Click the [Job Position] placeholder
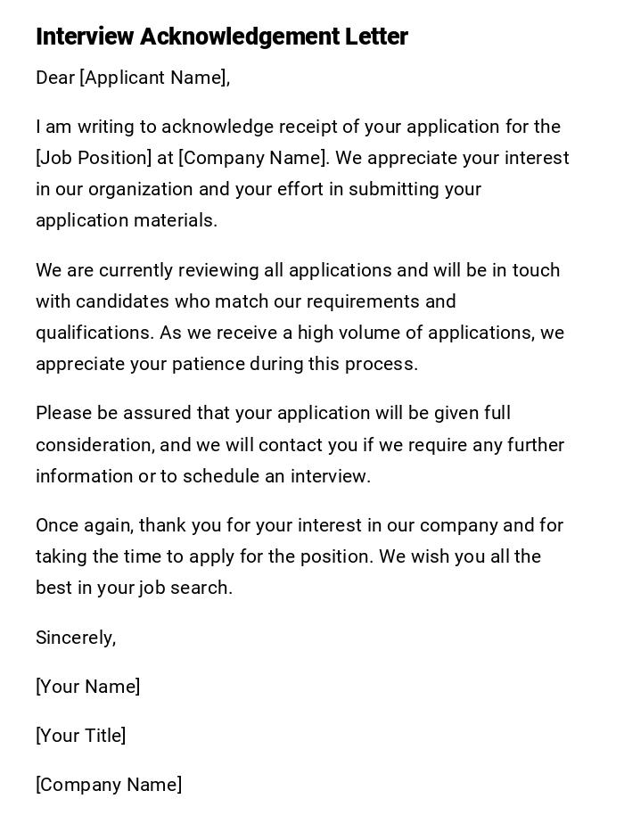624x840 pixels. pyautogui.click(x=94, y=158)
